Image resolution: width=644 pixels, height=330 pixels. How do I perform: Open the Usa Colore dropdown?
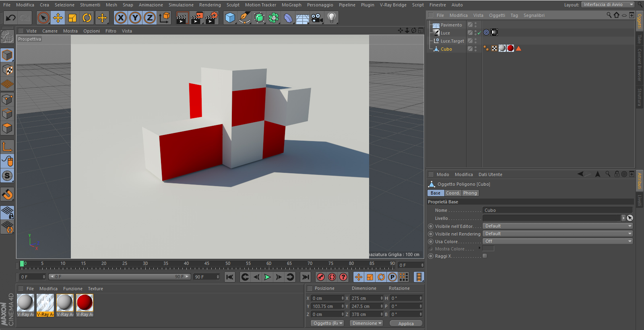[557, 241]
